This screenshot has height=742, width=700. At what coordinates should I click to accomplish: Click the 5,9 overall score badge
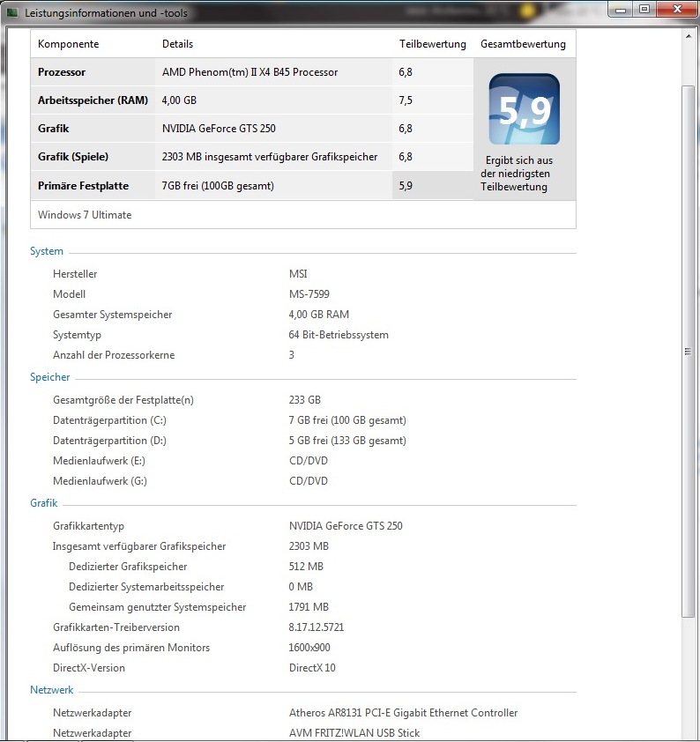(524, 109)
